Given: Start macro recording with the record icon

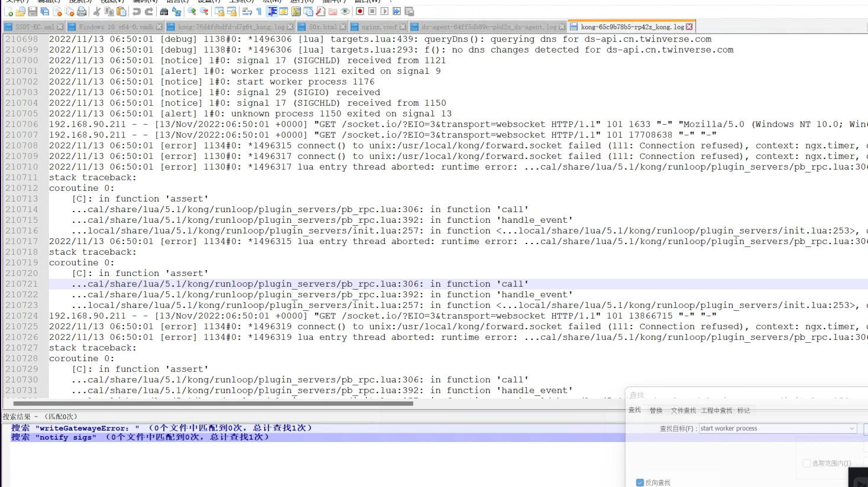Looking at the screenshot, I should click(361, 11).
